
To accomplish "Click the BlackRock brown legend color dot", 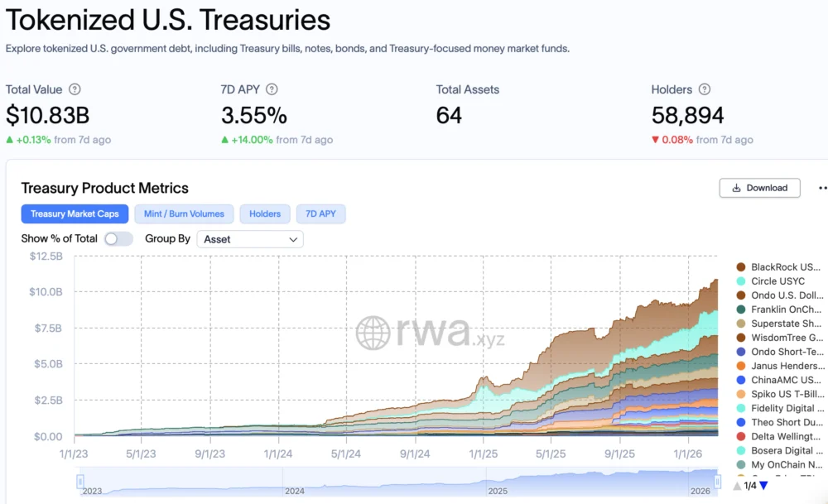I will pyautogui.click(x=739, y=267).
